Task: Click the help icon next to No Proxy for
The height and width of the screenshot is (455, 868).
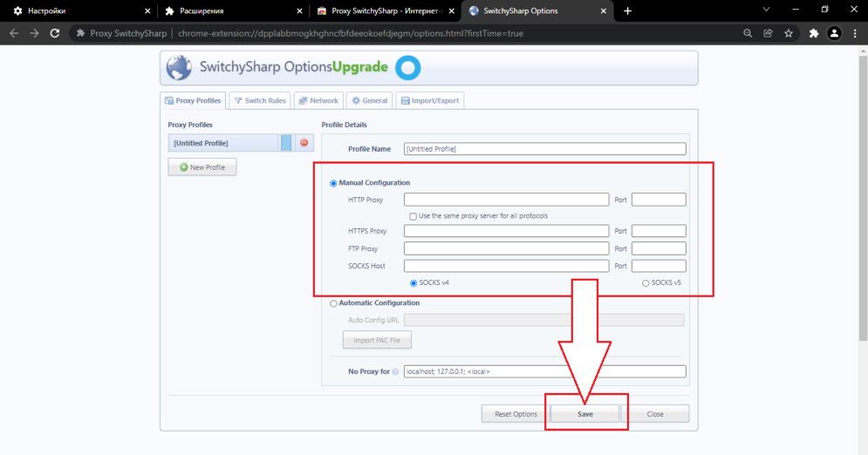Action: click(395, 371)
